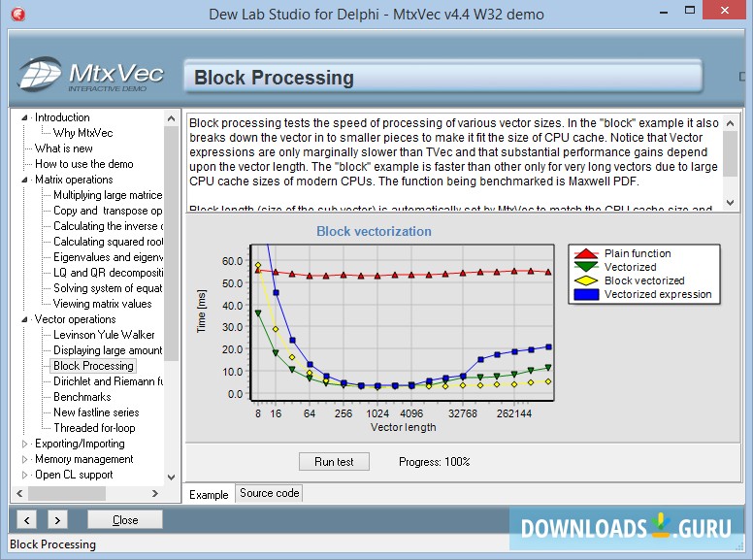Click the blue Vectorized expression legend marker

tap(586, 294)
